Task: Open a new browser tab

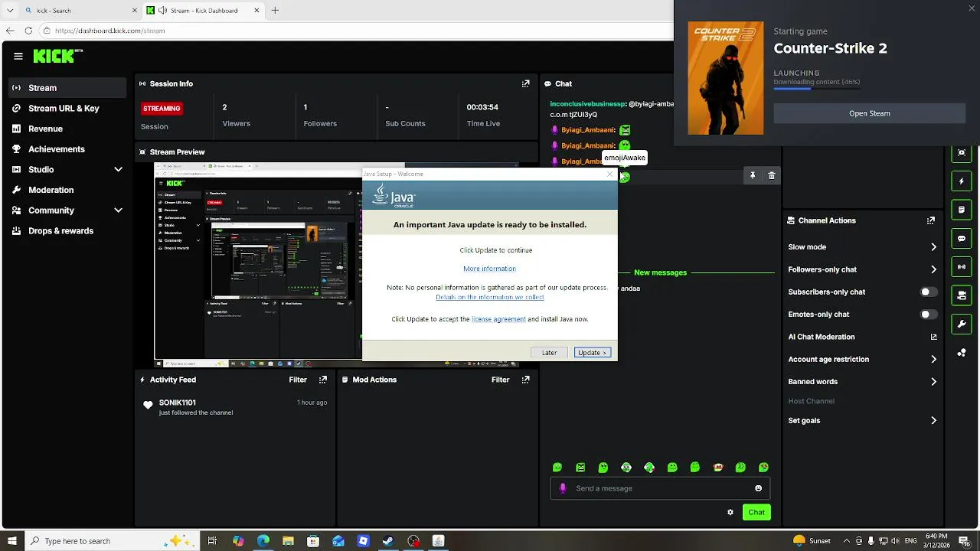Action: tap(275, 11)
